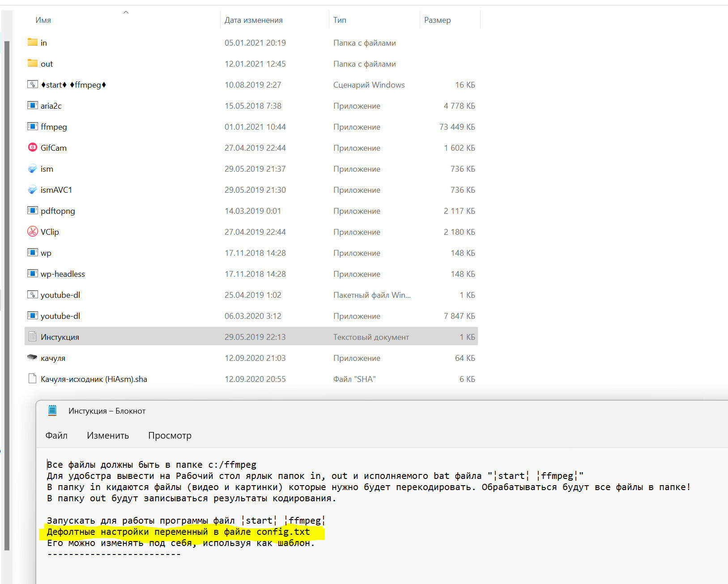This screenshot has height=584, width=728.
Task: Click highlighted line mentioning config.txt
Action: 179,532
